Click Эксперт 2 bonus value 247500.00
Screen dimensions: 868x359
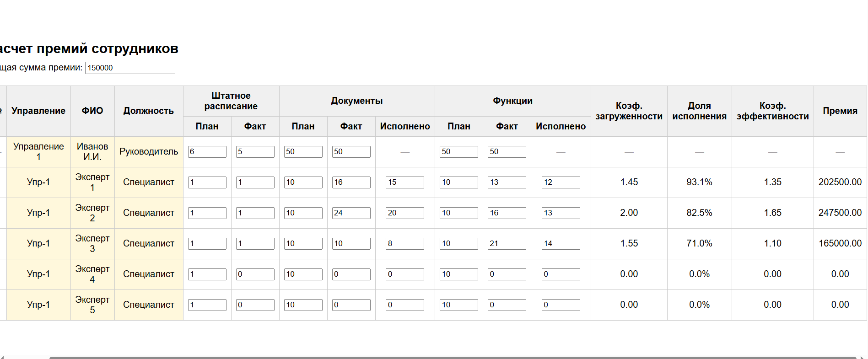pyautogui.click(x=840, y=213)
